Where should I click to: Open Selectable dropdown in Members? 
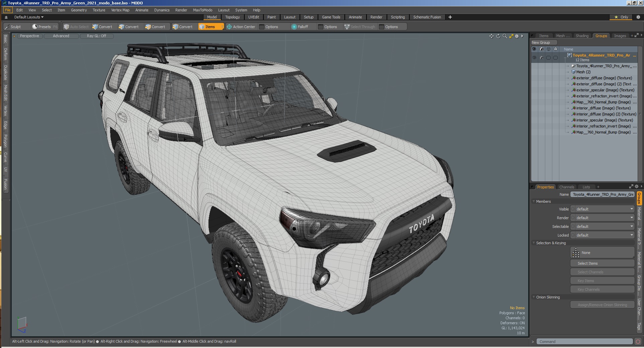(602, 227)
